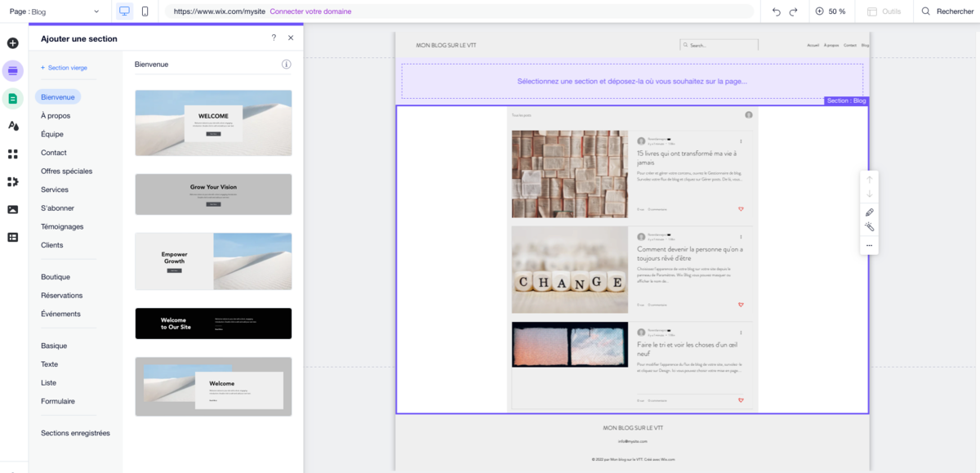Open the Media image sidebar icon

pyautogui.click(x=12, y=209)
